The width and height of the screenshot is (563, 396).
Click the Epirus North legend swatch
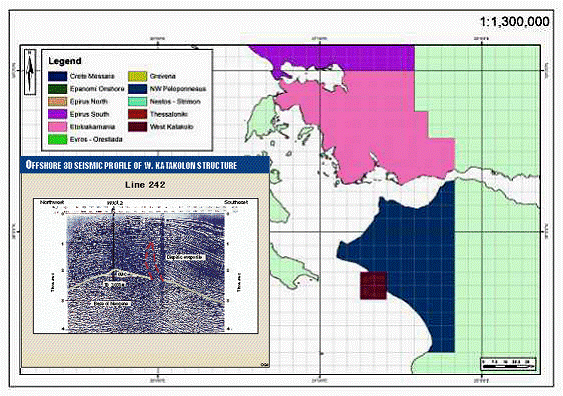click(57, 102)
